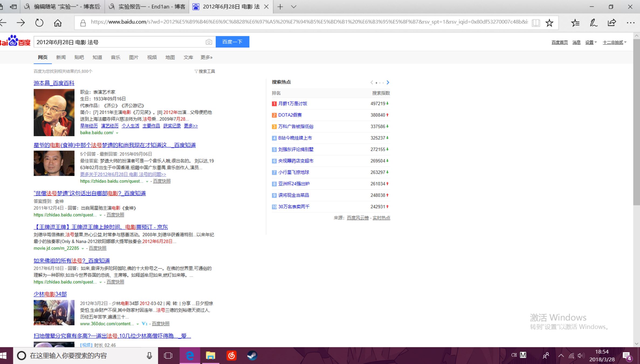Go to browser home page
This screenshot has width=640, height=364.
click(58, 23)
